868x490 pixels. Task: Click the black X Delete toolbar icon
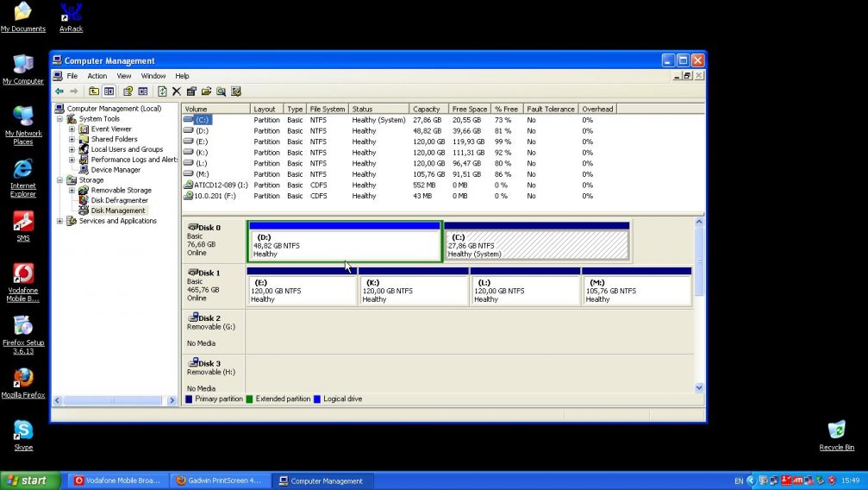(x=177, y=91)
